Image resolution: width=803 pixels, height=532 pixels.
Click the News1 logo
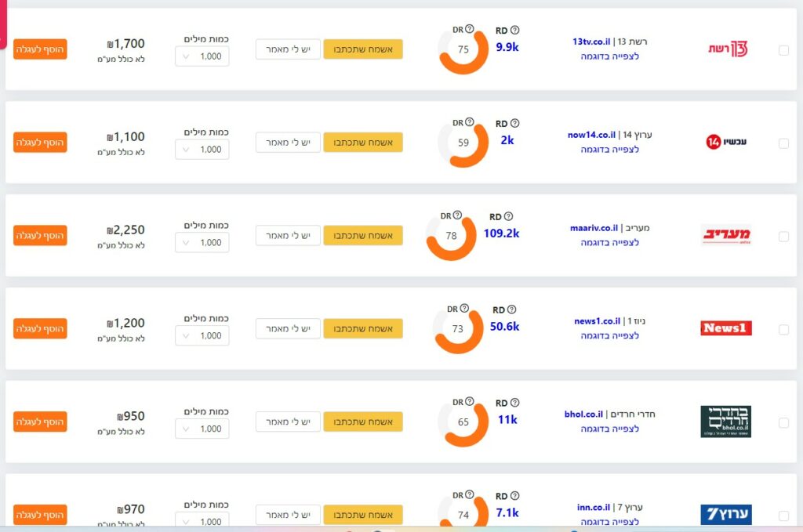[x=726, y=328]
